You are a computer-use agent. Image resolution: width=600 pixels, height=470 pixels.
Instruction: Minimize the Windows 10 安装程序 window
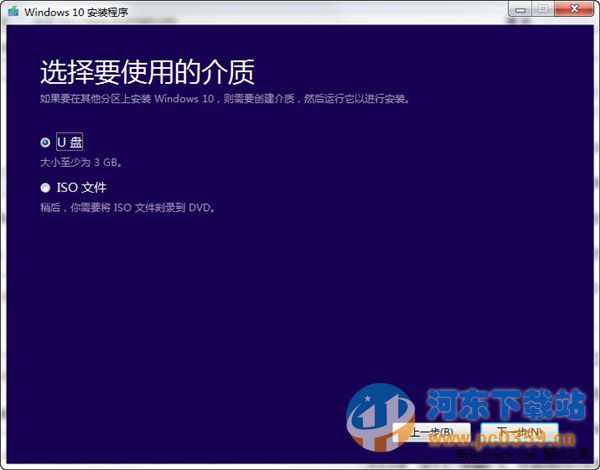click(x=520, y=9)
